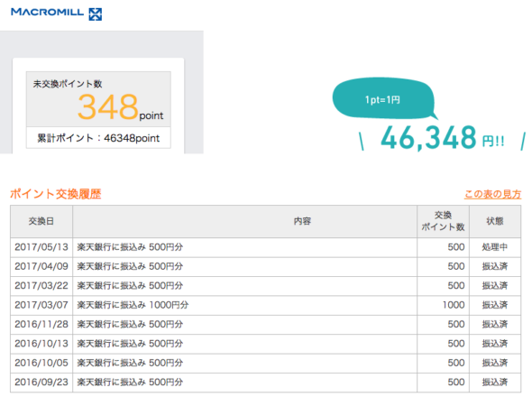
Task: Select date cell 2017/03/22
Action: click(x=41, y=286)
